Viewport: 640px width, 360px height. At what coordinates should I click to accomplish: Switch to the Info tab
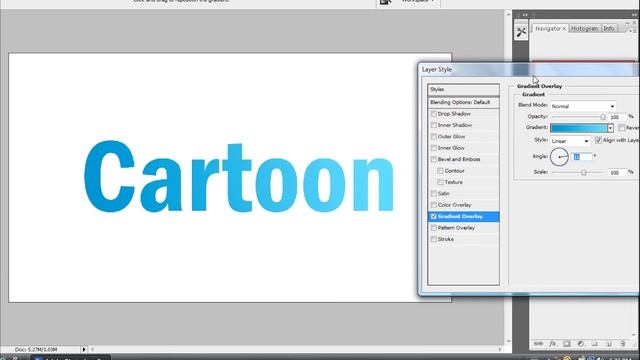(609, 29)
